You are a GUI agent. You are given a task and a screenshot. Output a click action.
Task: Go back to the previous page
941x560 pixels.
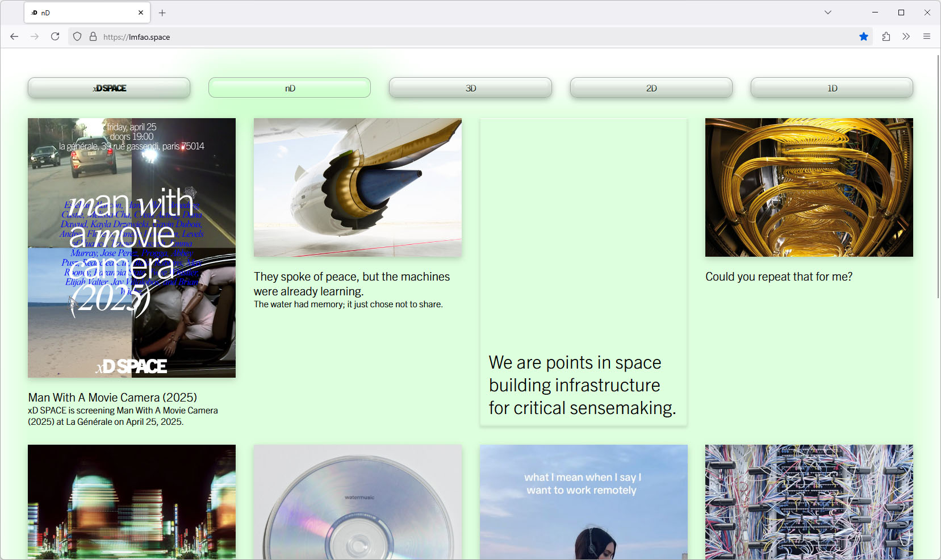click(14, 36)
